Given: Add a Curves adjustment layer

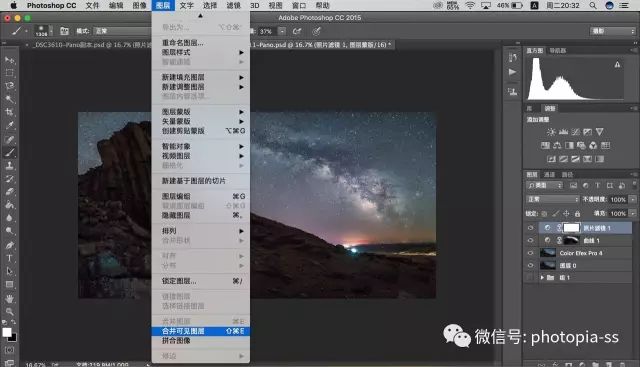Looking at the screenshot, I should [575, 132].
